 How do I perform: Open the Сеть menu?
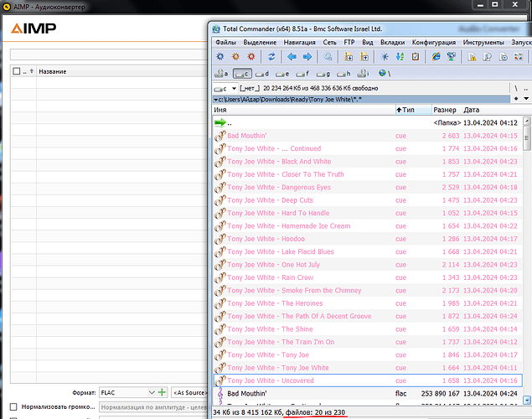tap(329, 43)
